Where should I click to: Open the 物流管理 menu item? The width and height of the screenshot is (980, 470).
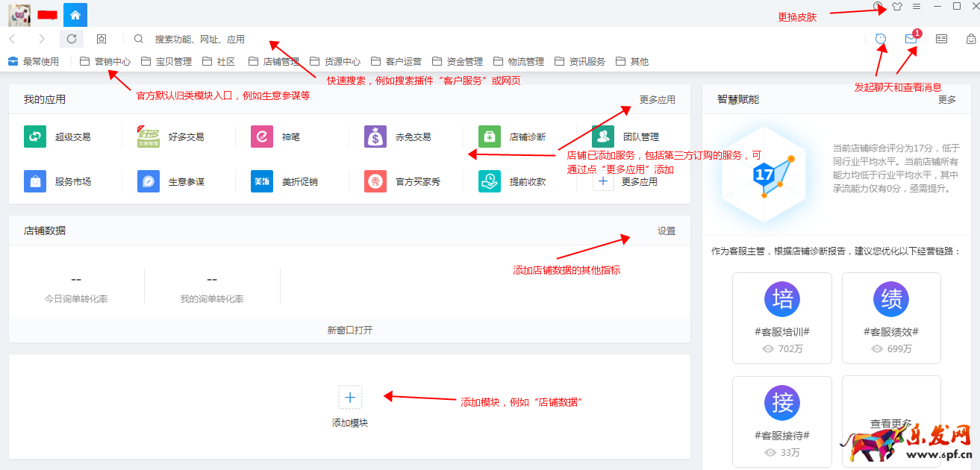[519, 62]
